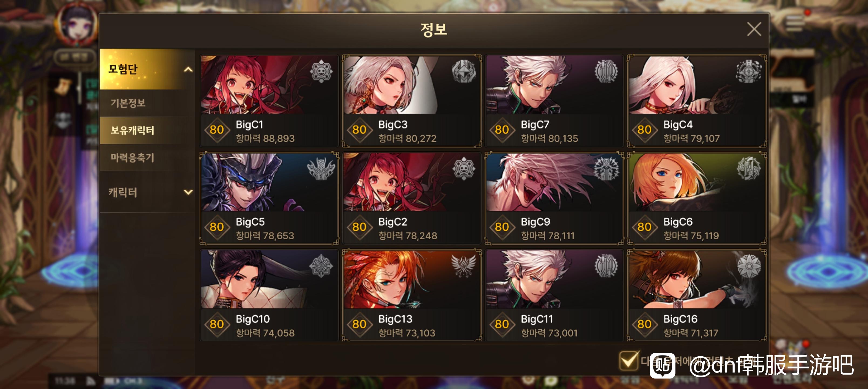The height and width of the screenshot is (389, 868).
Task: Click the flower emblem on BigC16 card
Action: (749, 266)
